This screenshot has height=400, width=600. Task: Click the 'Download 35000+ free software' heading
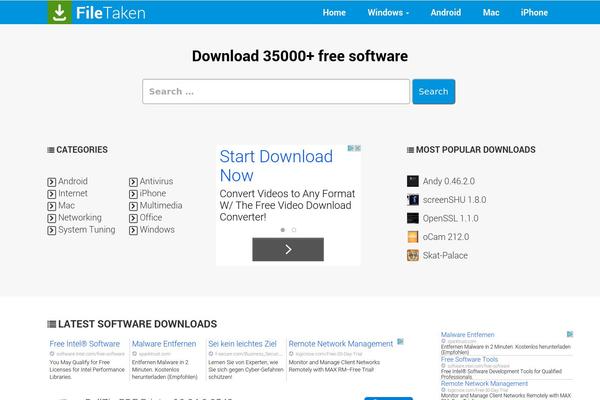point(300,56)
